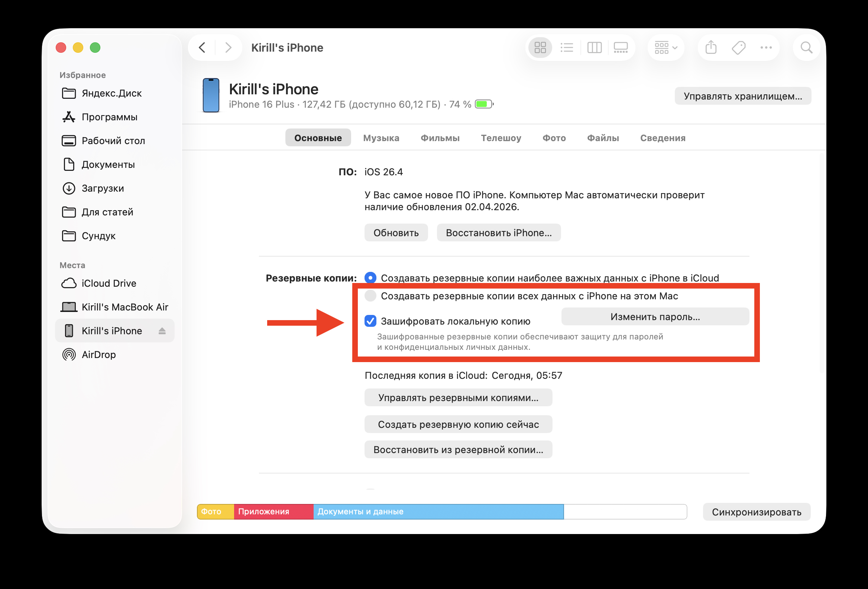Open AirDrop from the sidebar
This screenshot has width=868, height=589.
(x=98, y=354)
